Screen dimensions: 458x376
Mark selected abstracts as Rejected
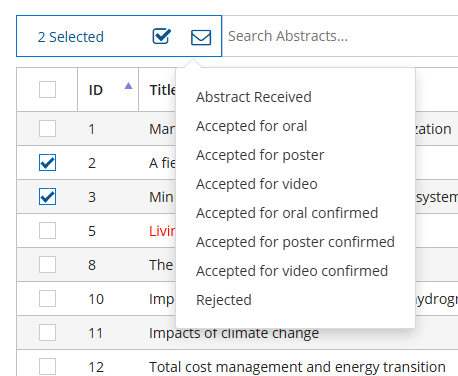224,300
